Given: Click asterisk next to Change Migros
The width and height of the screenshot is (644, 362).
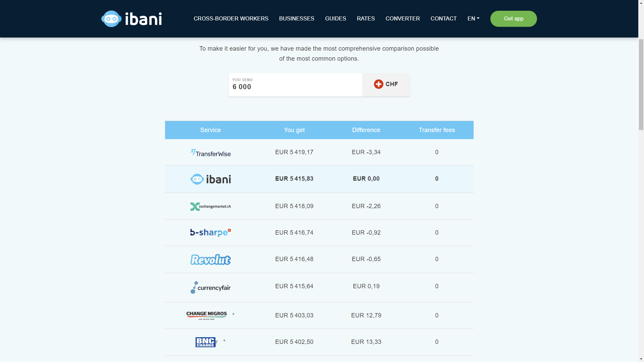Looking at the screenshot, I should (x=233, y=315).
